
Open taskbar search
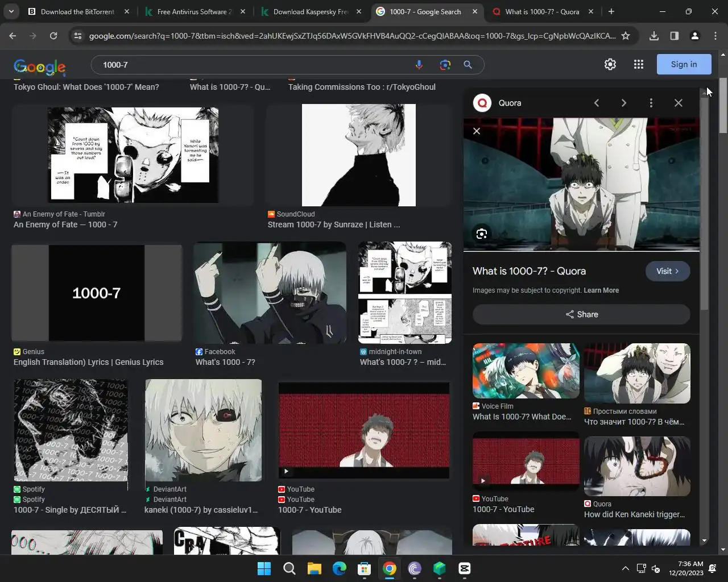pyautogui.click(x=289, y=568)
